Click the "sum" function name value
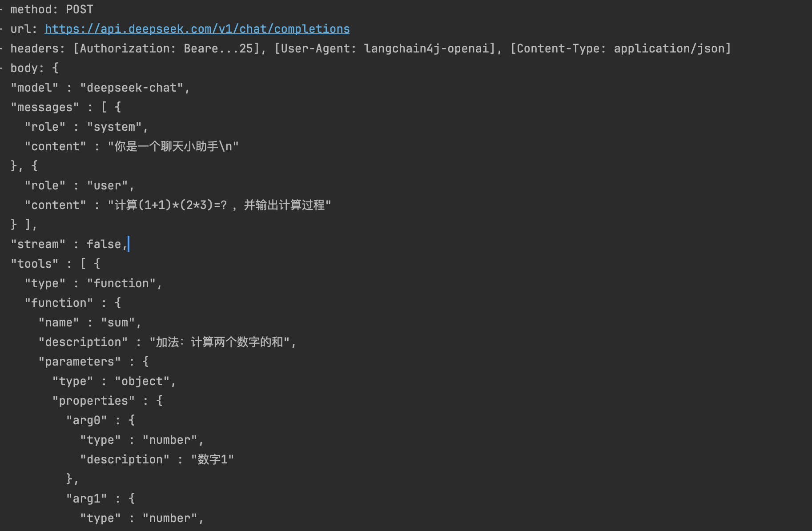 point(117,322)
